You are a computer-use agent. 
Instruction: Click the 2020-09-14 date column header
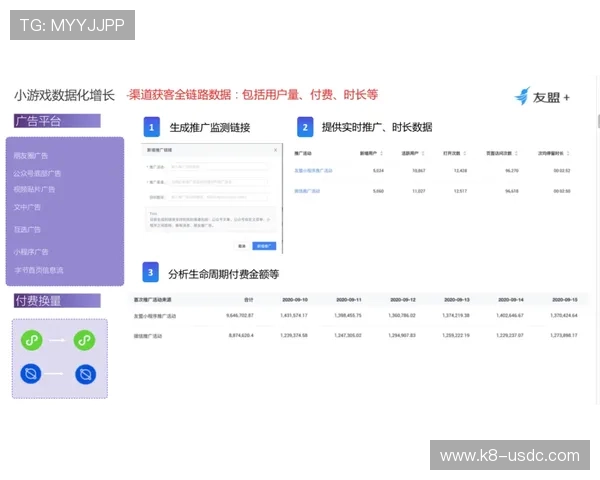pos(510,300)
